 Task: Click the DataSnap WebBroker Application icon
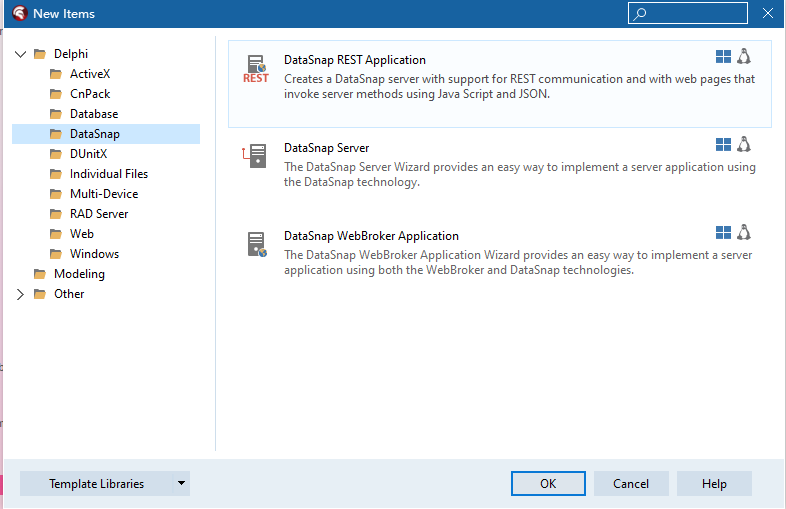click(x=257, y=244)
